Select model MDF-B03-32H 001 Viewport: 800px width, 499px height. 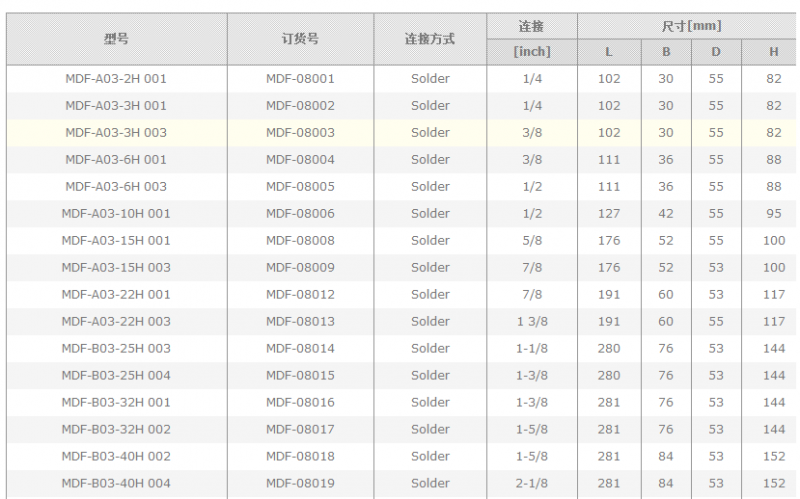(116, 402)
